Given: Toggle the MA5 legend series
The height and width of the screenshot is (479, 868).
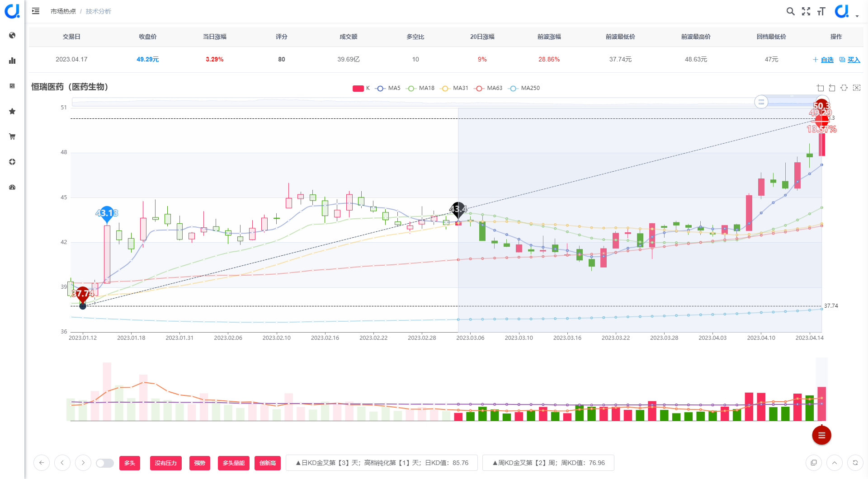Looking at the screenshot, I should [388, 88].
